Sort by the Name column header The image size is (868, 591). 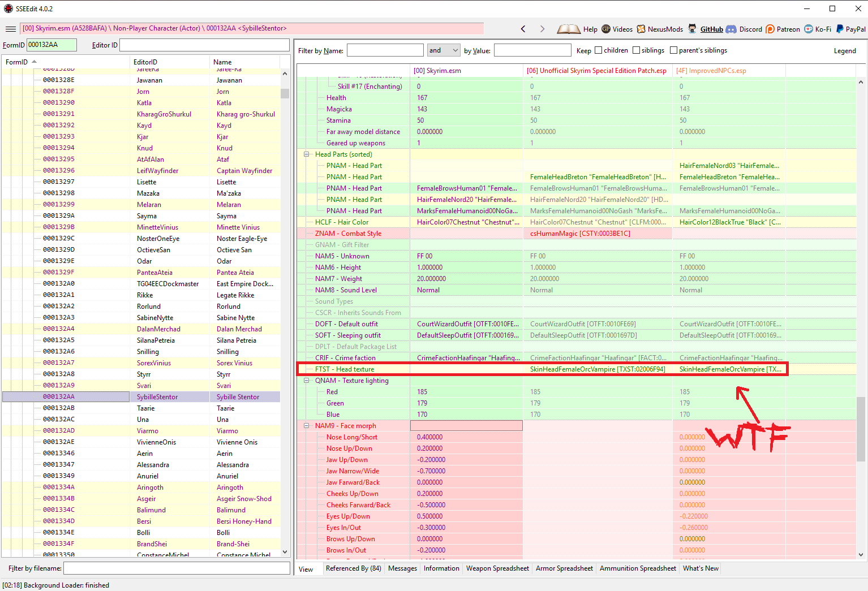(244, 62)
